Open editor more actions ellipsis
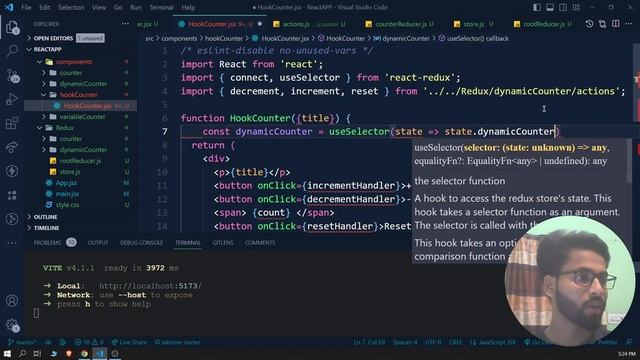 [x=629, y=24]
